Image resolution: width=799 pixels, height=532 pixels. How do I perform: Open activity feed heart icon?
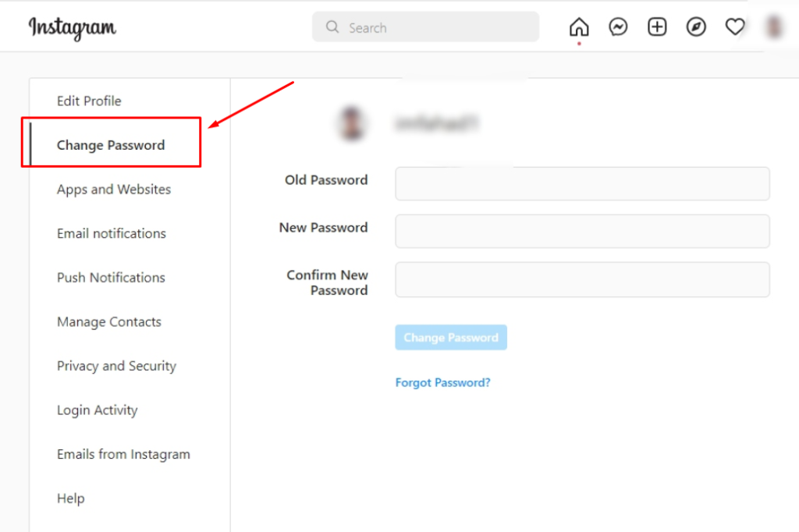(x=735, y=28)
